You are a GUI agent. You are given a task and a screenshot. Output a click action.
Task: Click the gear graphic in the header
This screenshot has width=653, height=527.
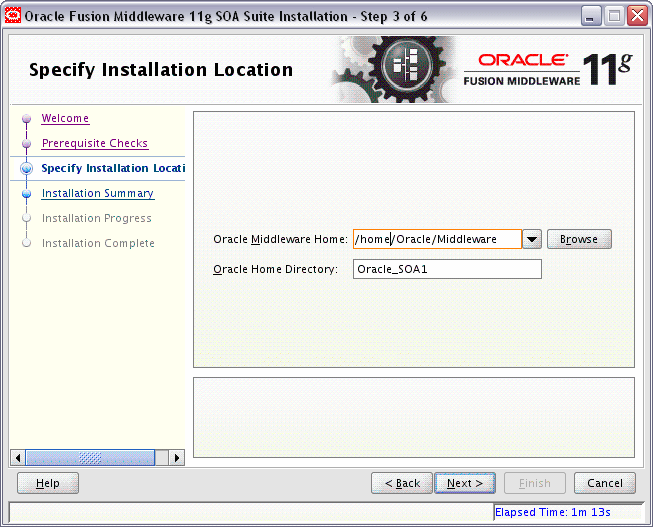click(396, 70)
